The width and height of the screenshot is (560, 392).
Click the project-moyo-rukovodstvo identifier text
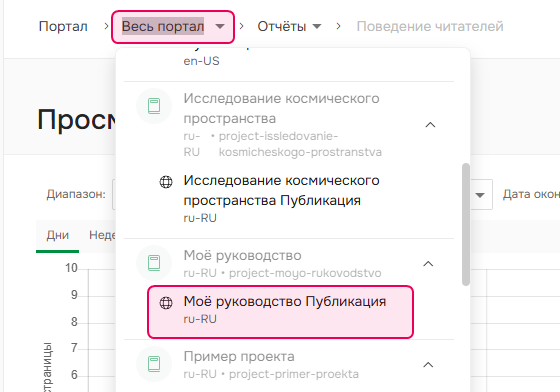pos(305,273)
